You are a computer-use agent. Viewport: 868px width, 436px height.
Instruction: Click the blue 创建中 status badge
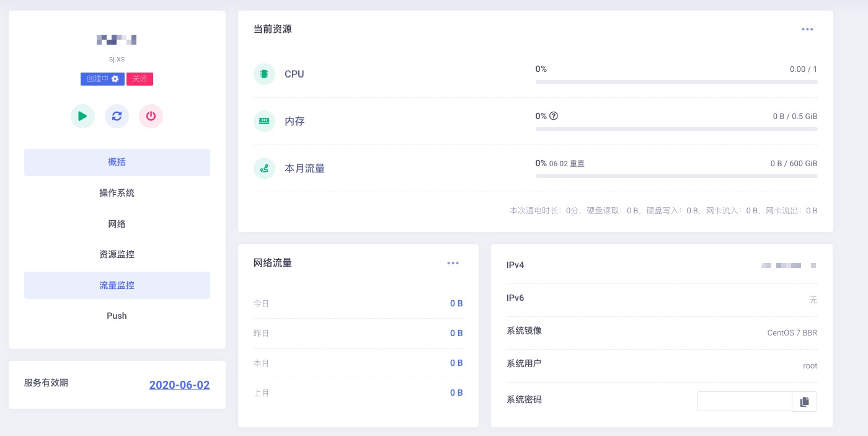(102, 79)
